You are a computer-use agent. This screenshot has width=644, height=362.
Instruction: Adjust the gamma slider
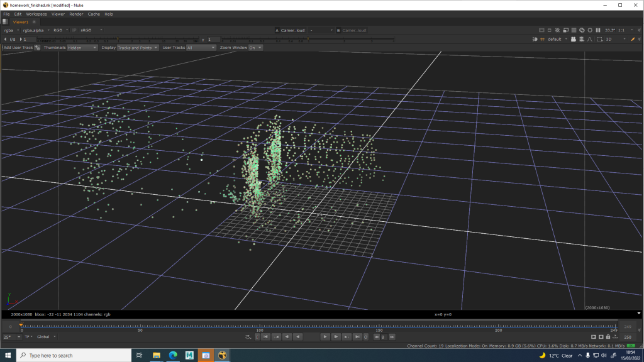point(308,40)
